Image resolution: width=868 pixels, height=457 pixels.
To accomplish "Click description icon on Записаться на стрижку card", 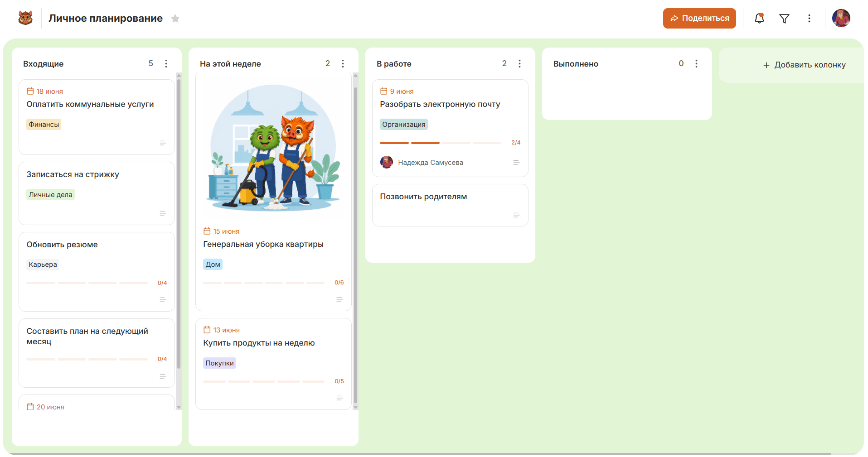I will (163, 213).
